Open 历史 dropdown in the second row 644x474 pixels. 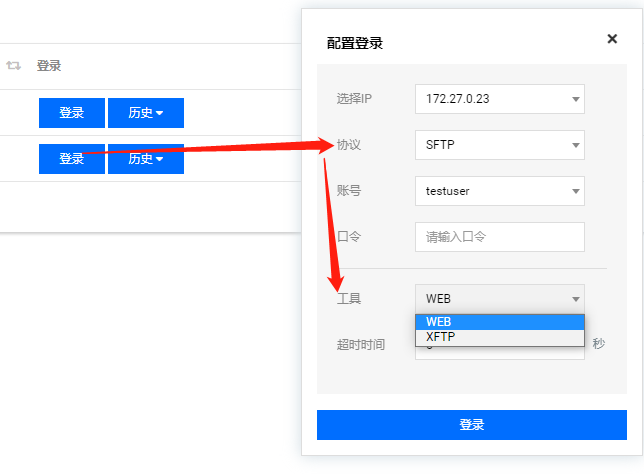click(146, 159)
